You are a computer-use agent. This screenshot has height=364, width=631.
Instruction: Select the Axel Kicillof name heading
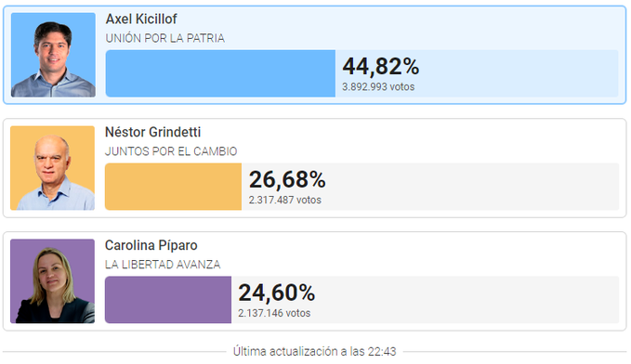click(x=141, y=19)
